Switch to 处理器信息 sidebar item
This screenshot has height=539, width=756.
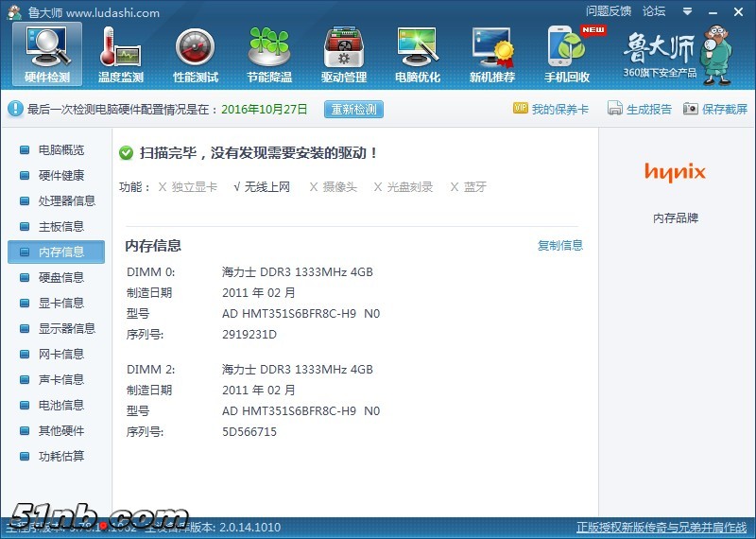[66, 201]
